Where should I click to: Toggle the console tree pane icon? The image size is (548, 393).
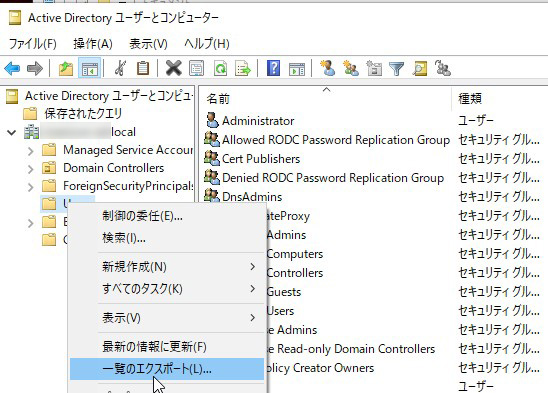(90, 68)
